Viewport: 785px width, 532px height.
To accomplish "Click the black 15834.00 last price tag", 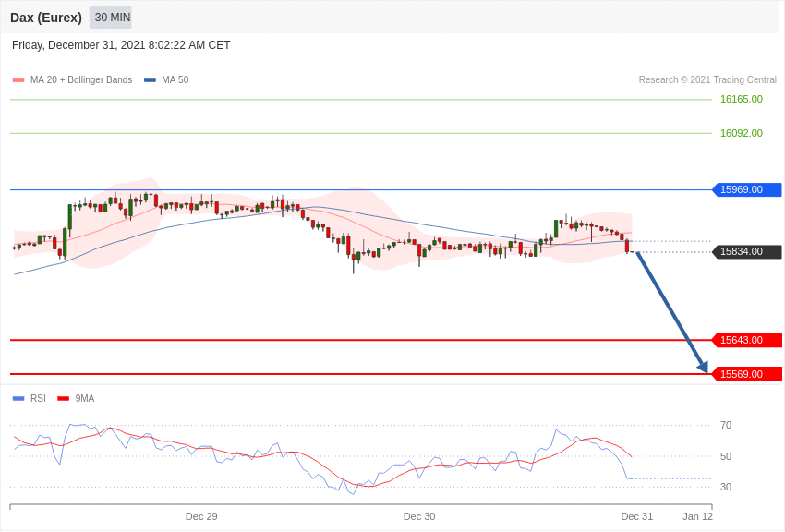I will [x=746, y=252].
